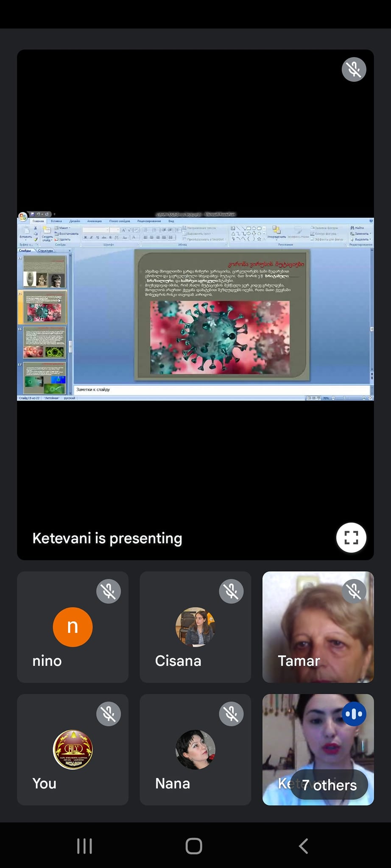Tap Cisana's muted microphone icon
The height and width of the screenshot is (868, 391).
coord(231,591)
